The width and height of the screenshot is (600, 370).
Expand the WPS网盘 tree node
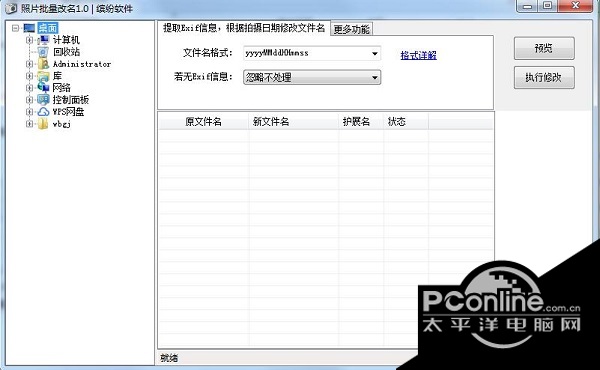[x=29, y=112]
